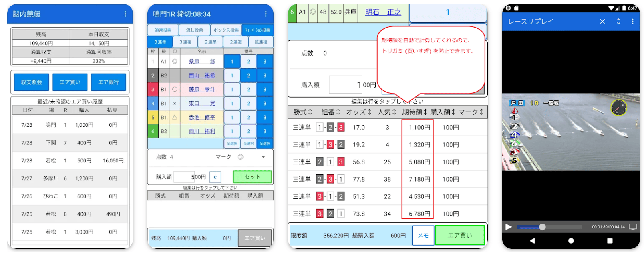Open overflow menu in レースリプレイ header

click(x=633, y=22)
